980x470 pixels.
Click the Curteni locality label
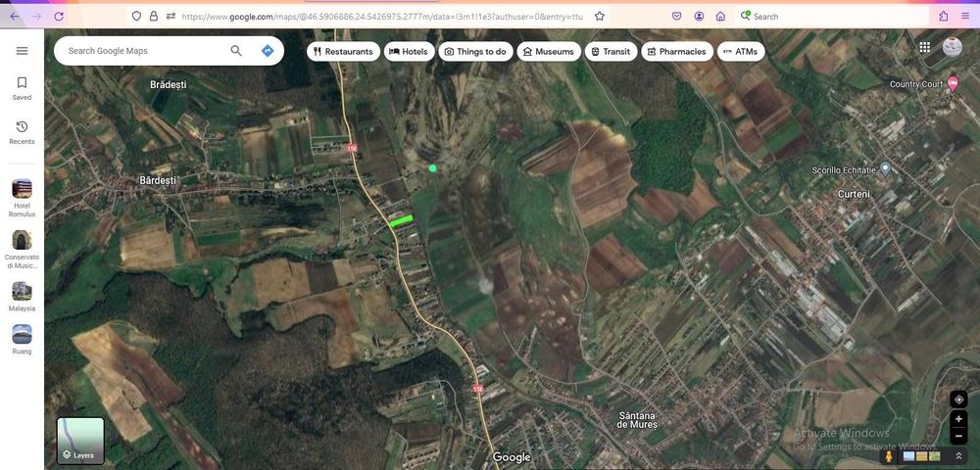click(854, 194)
